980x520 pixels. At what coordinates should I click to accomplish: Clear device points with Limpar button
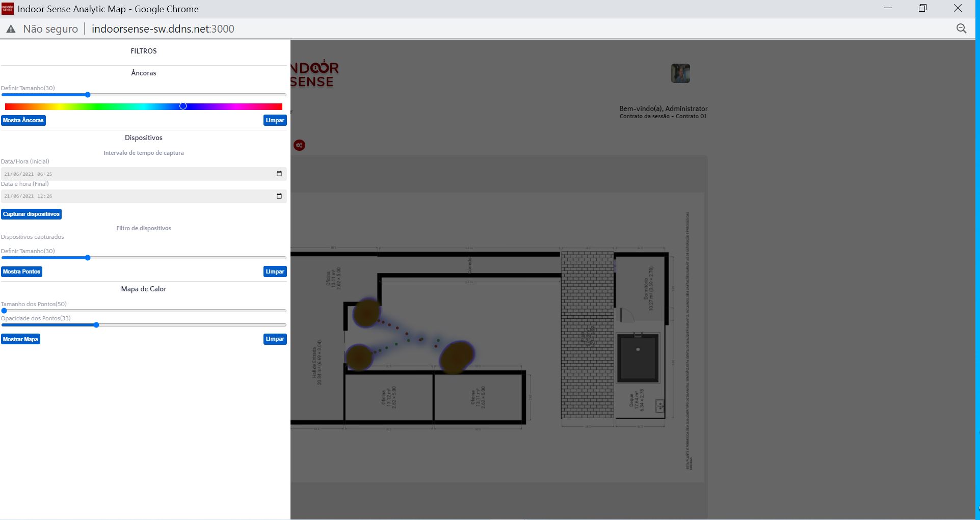(x=275, y=271)
